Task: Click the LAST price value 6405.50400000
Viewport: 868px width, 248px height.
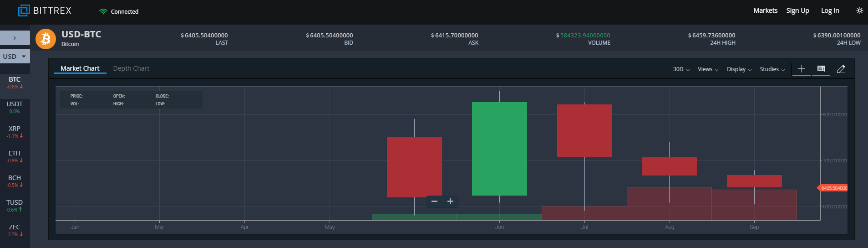Action: (204, 35)
